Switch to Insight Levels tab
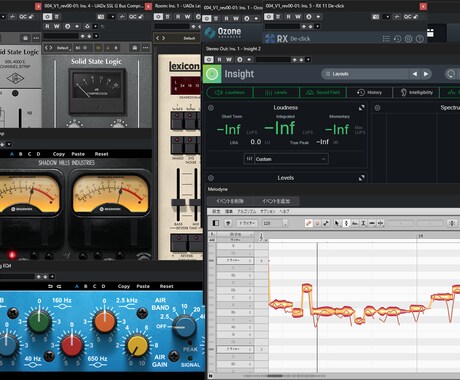This screenshot has height=380, width=460. click(x=276, y=92)
